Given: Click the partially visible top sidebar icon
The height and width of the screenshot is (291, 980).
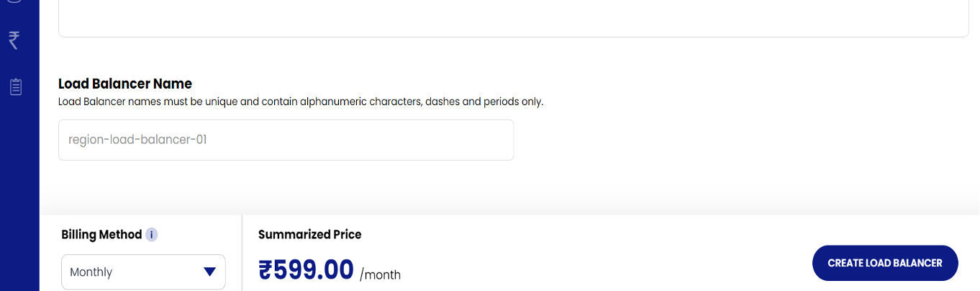Looking at the screenshot, I should click(14, 3).
